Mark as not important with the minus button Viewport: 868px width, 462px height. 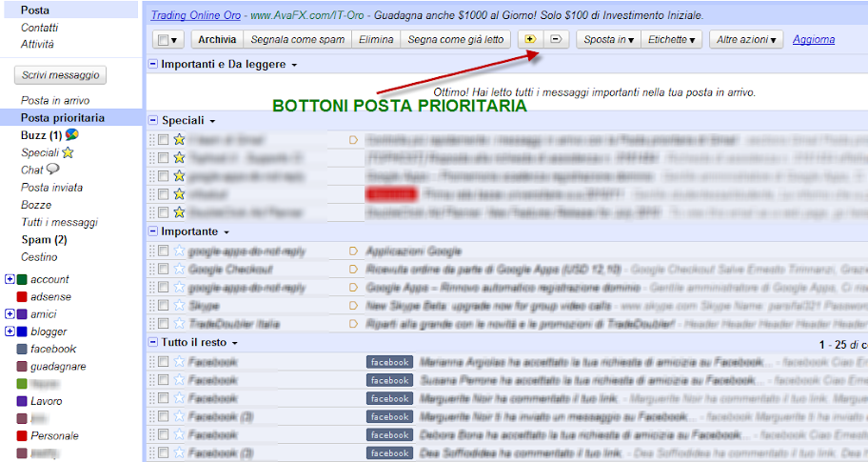click(x=557, y=39)
